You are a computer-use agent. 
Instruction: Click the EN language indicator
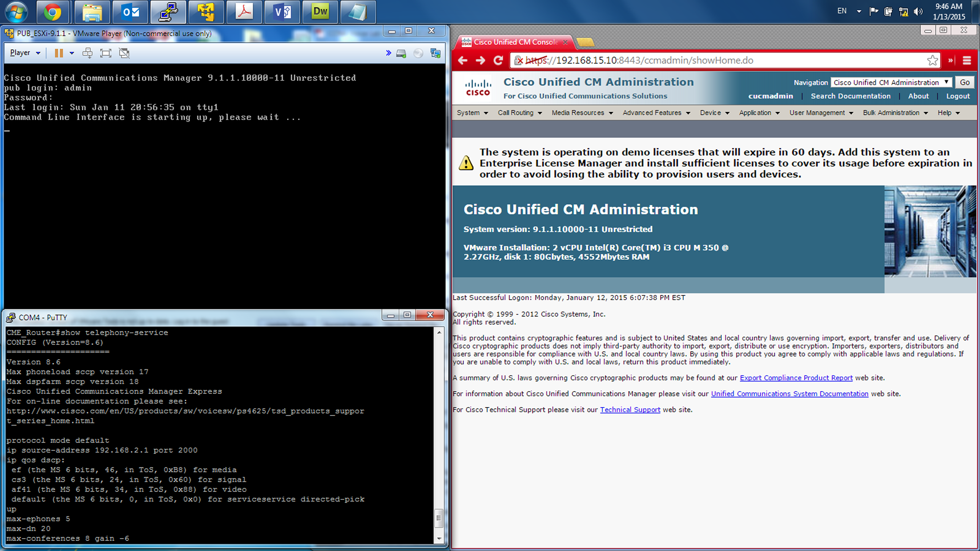[842, 11]
